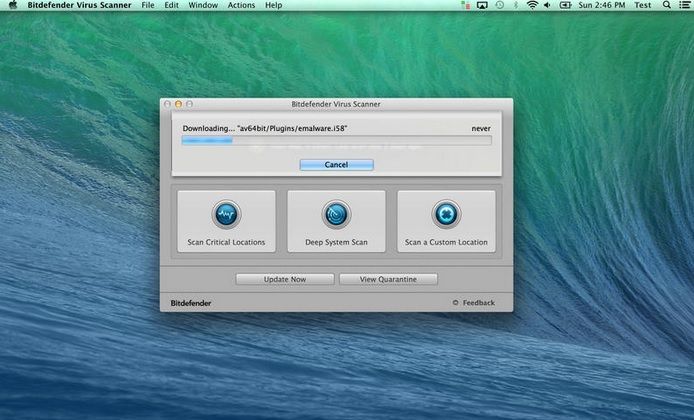Click the Deep System Scan radar icon
The image size is (694, 420).
pos(336,214)
